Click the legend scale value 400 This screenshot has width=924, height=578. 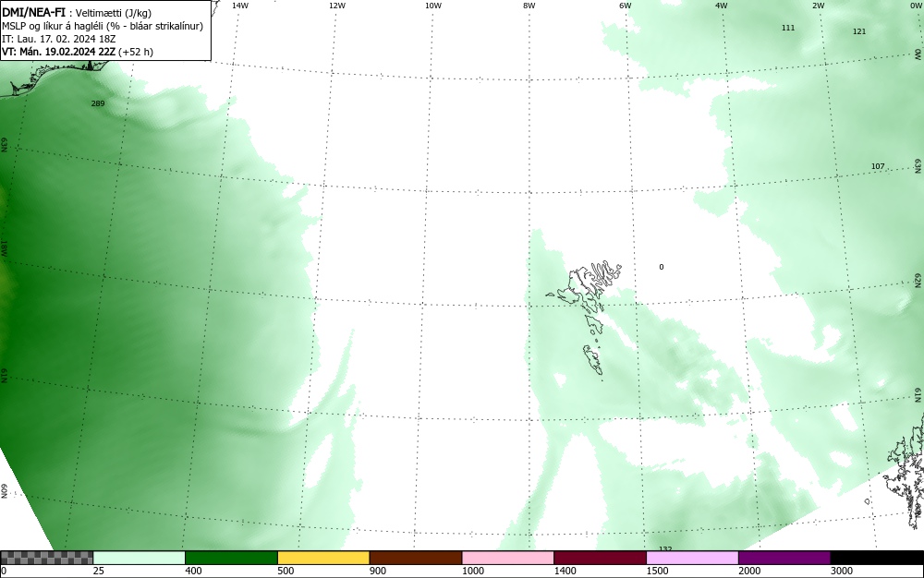click(193, 571)
